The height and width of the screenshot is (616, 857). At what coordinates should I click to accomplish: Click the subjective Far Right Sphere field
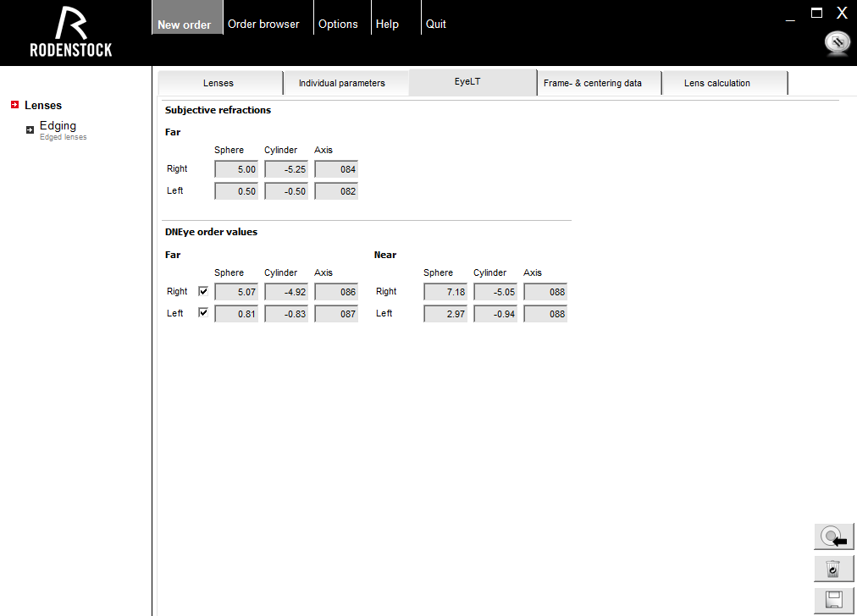(x=236, y=169)
